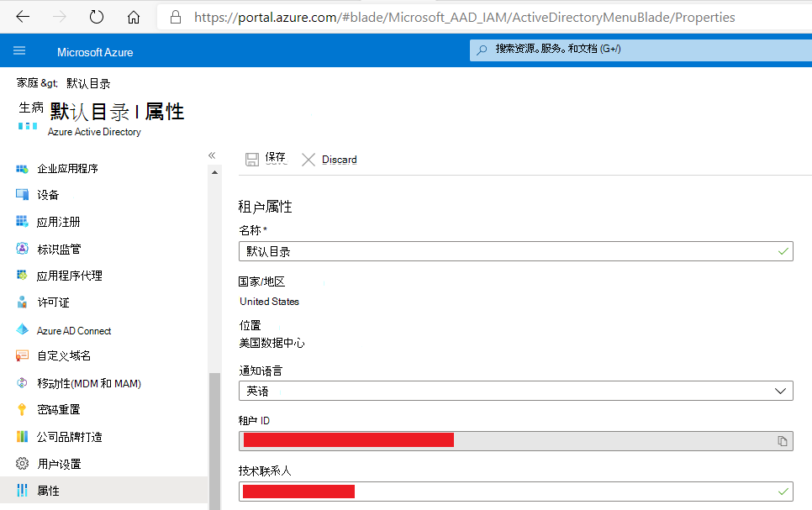Viewport: 812px width, 510px height.
Task: Click the padlock site security icon
Action: pyautogui.click(x=176, y=18)
